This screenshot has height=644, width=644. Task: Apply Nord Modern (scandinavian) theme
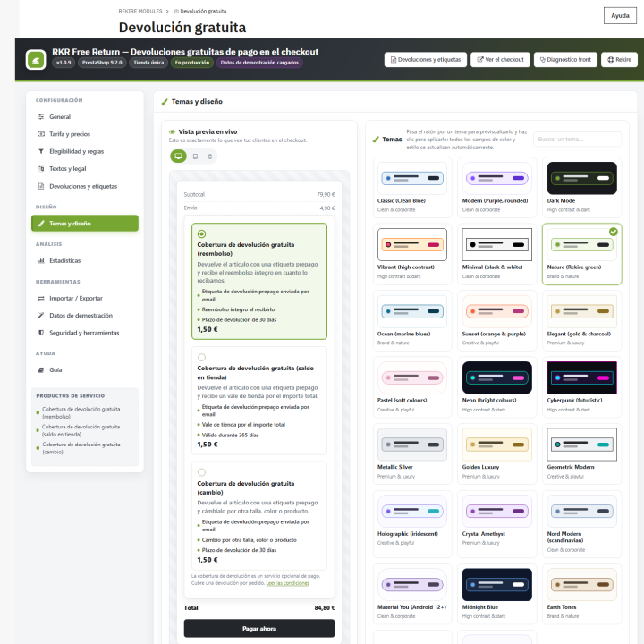582,524
